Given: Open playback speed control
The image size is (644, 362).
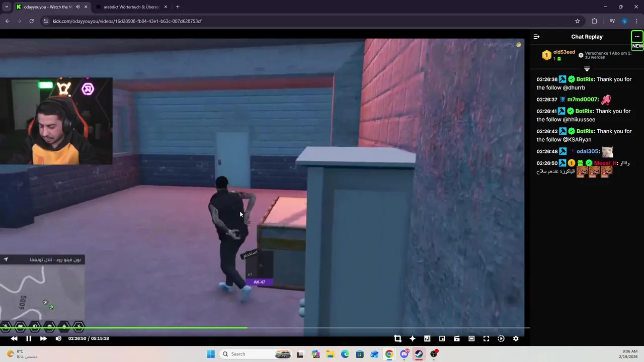Looking at the screenshot, I should [x=501, y=339].
